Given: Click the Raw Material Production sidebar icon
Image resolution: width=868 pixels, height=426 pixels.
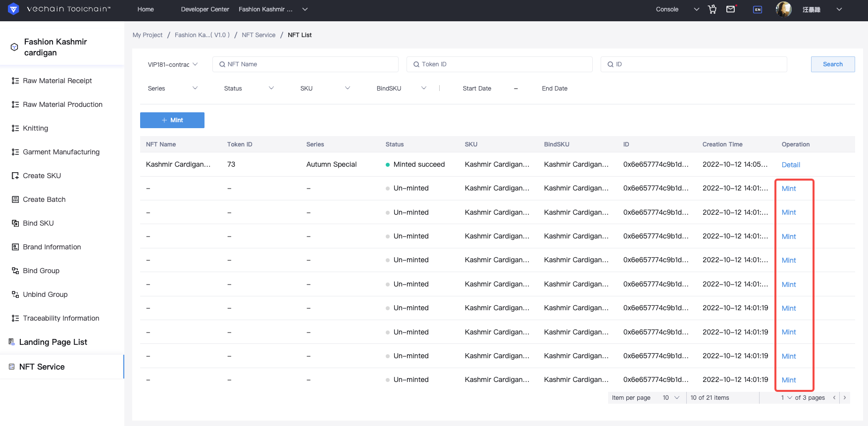Looking at the screenshot, I should (x=15, y=104).
